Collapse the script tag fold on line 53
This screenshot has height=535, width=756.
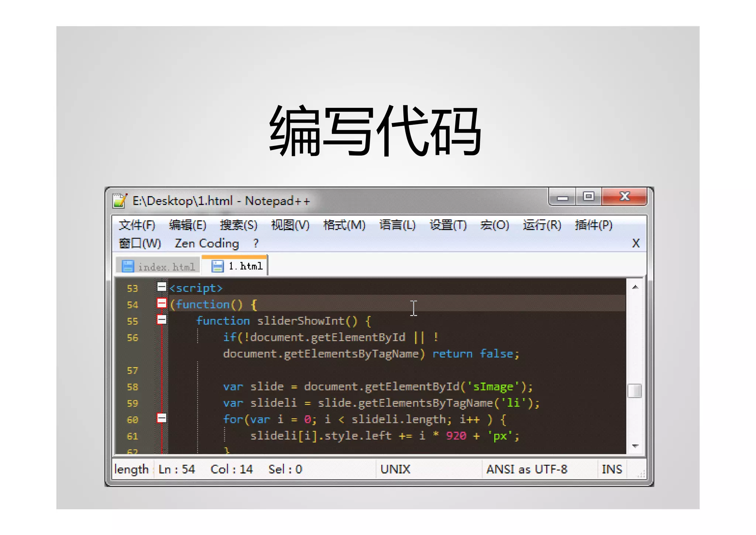[x=162, y=287]
